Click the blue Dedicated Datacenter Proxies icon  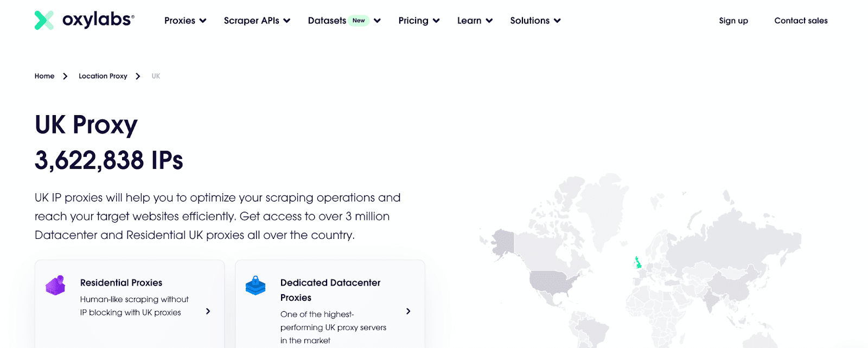(x=256, y=285)
